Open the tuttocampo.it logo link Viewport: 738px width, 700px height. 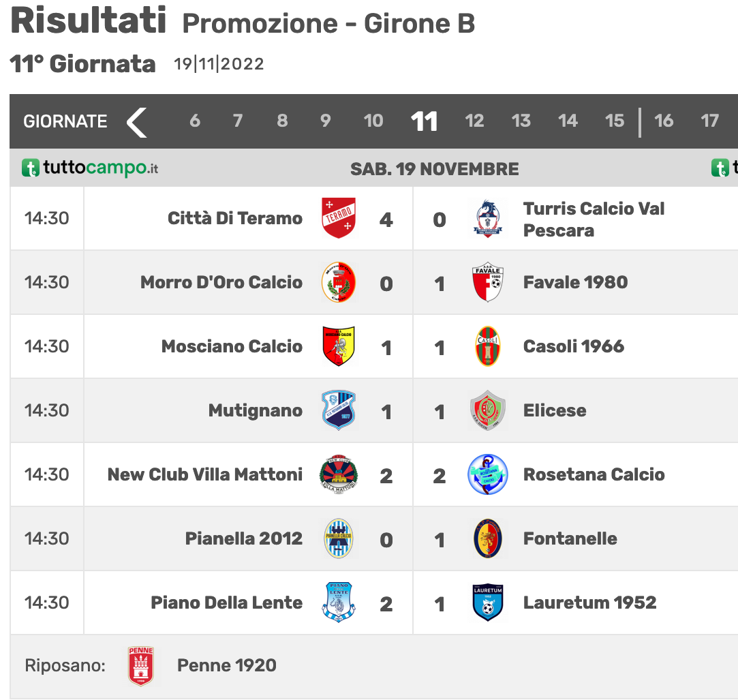pos(90,168)
